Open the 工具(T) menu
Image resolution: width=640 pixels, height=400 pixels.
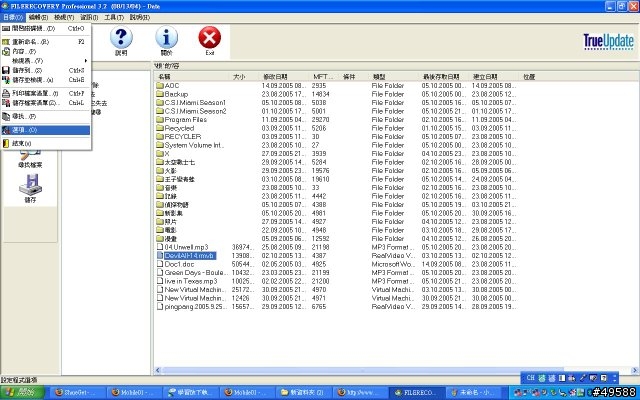114,17
